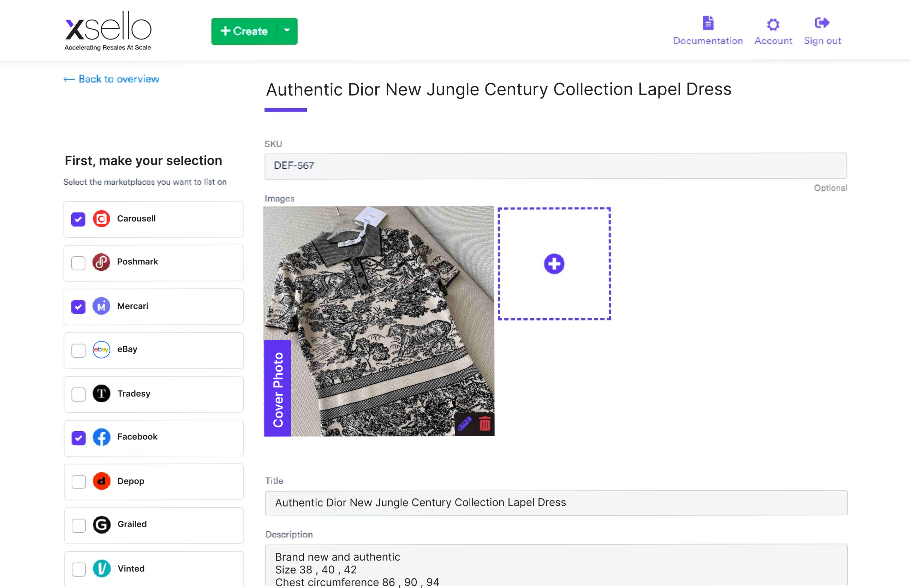Click the Poshmark marketplace logo
Screen dimensions: 911x588
click(101, 262)
